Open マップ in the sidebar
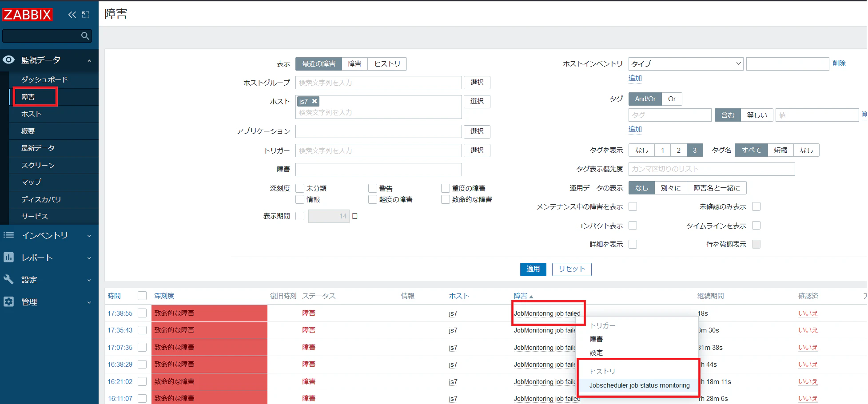Screen dimensions: 868x404 [31, 182]
